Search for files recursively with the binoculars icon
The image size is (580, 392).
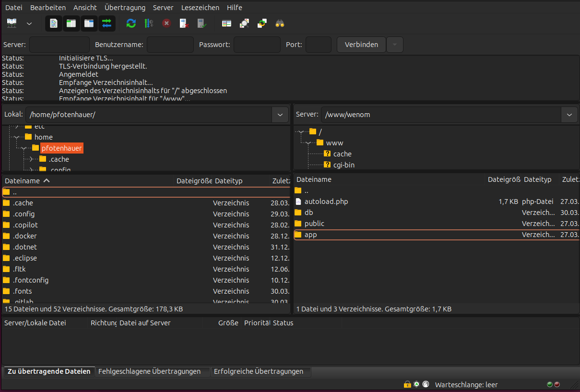point(280,23)
